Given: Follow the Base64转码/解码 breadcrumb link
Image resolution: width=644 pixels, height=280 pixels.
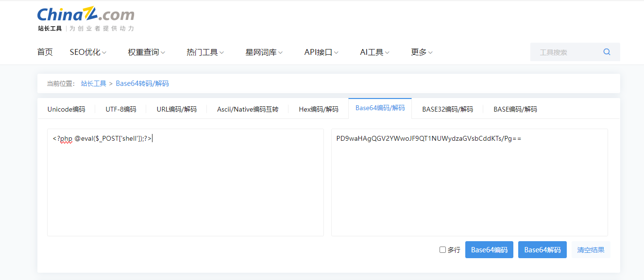Looking at the screenshot, I should pyautogui.click(x=142, y=83).
